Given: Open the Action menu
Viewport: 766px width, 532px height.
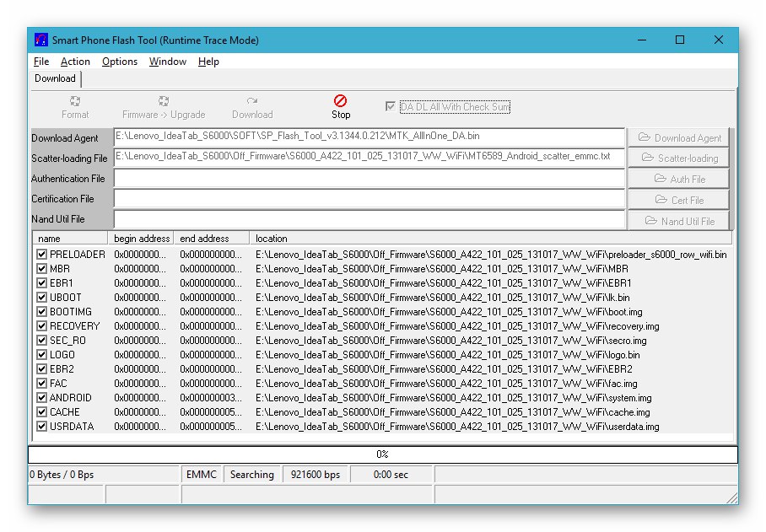Looking at the screenshot, I should [75, 61].
